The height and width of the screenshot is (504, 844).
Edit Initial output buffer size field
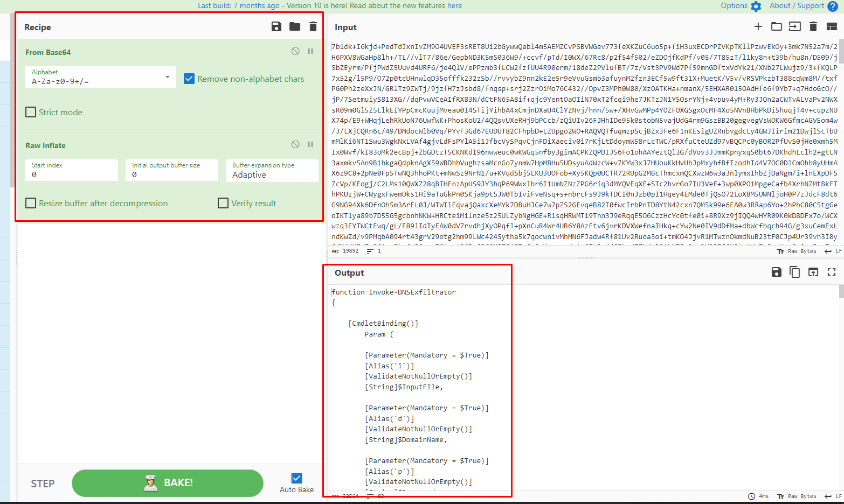(172, 170)
